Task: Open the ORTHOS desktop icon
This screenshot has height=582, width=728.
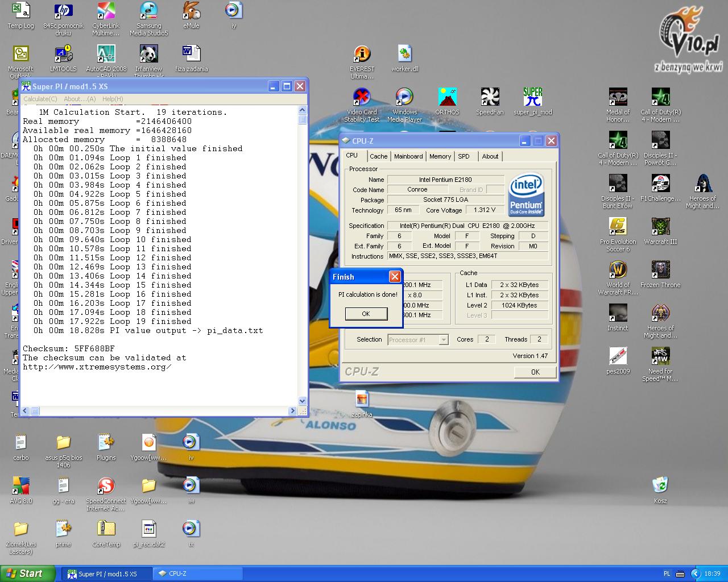Action: click(x=447, y=102)
